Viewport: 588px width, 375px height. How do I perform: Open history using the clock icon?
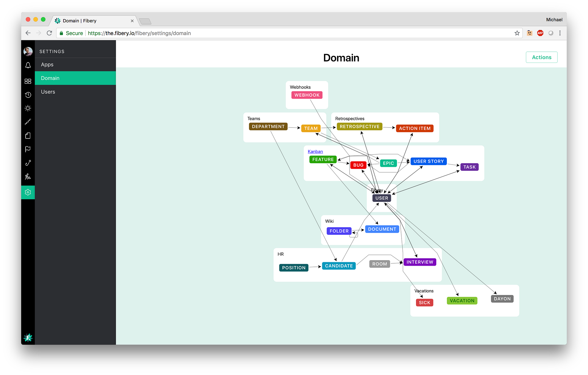coord(28,95)
